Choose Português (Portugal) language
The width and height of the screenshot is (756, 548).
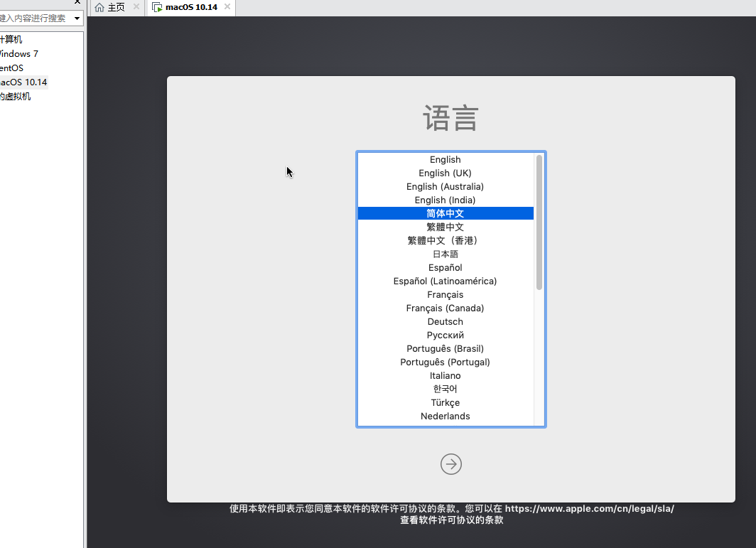pos(445,362)
